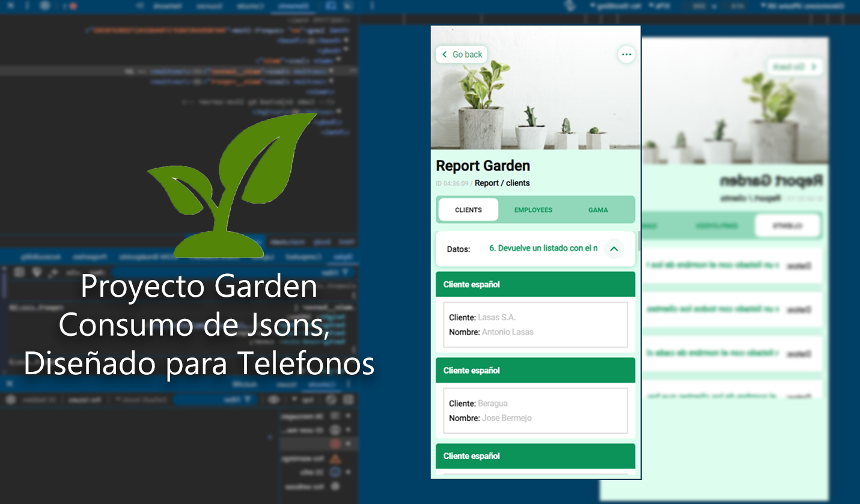The image size is (860, 504).
Task: Collapse the Datos section with chevron
Action: (614, 249)
